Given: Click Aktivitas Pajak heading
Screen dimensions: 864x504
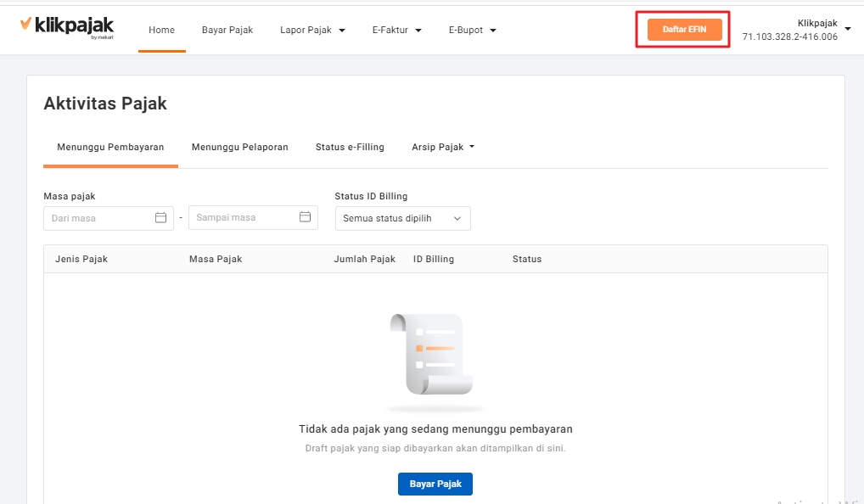Looking at the screenshot, I should point(105,104).
